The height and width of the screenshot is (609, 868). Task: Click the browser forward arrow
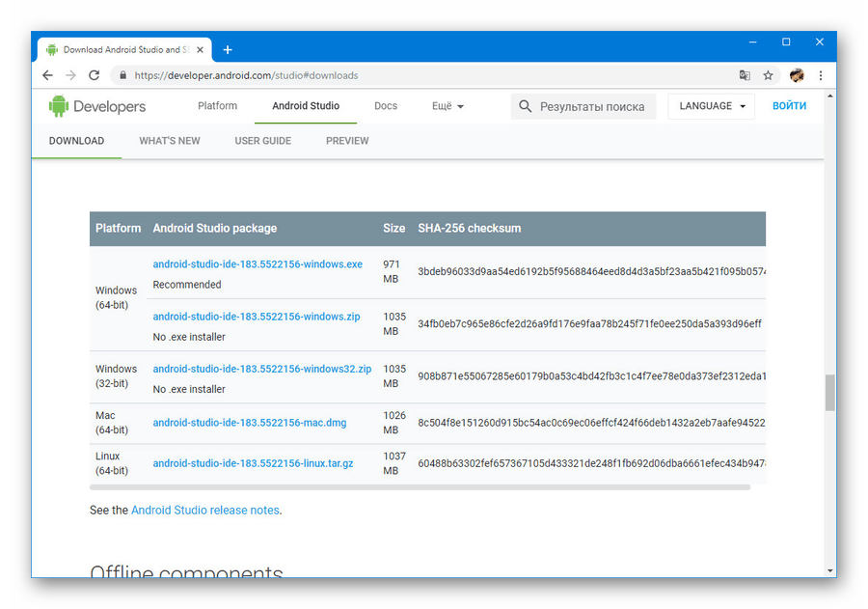coord(70,75)
